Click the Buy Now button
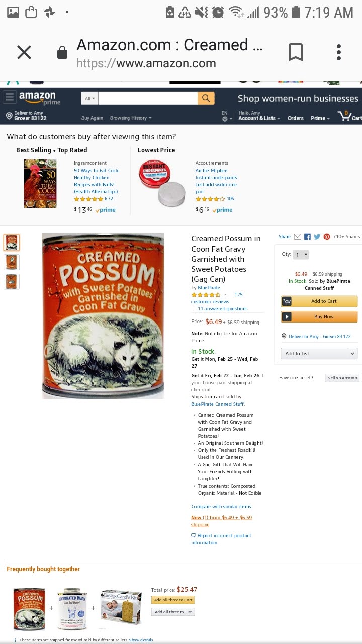362x644 pixels. coord(319,317)
